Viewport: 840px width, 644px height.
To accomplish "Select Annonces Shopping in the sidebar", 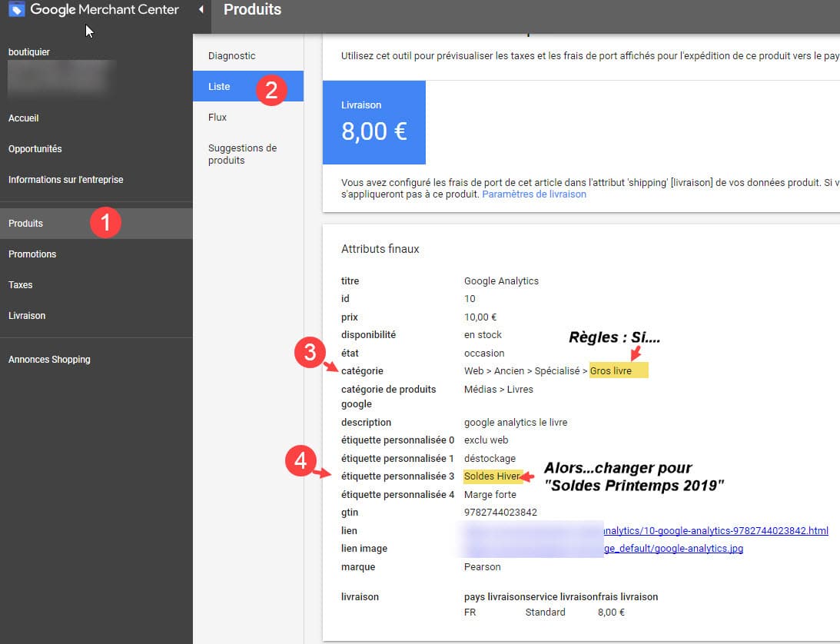I will [49, 359].
